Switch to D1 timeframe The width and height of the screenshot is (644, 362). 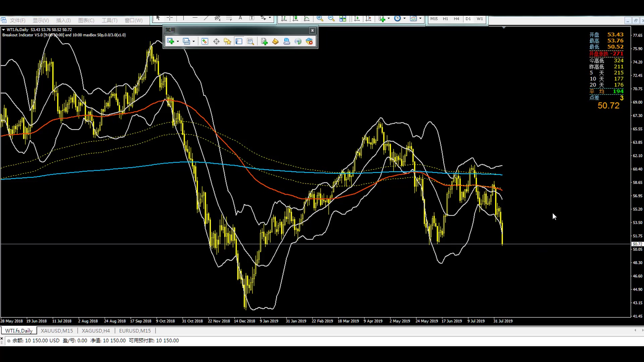point(468,19)
